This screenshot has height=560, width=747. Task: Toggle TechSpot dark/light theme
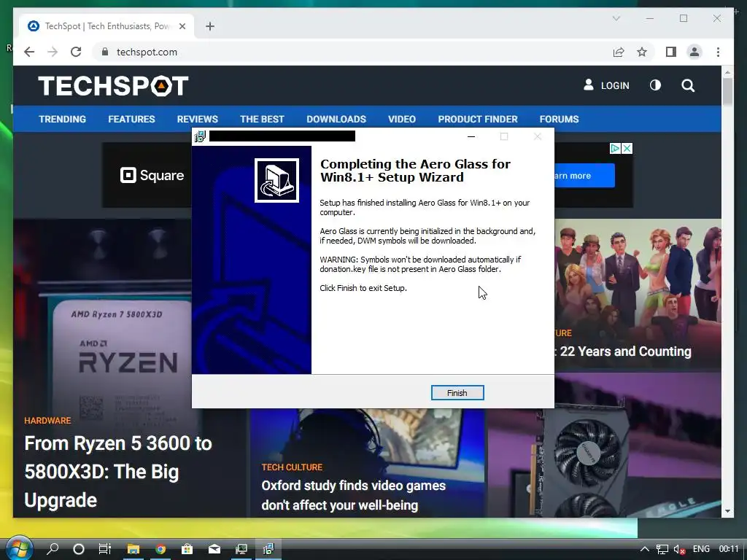point(655,85)
